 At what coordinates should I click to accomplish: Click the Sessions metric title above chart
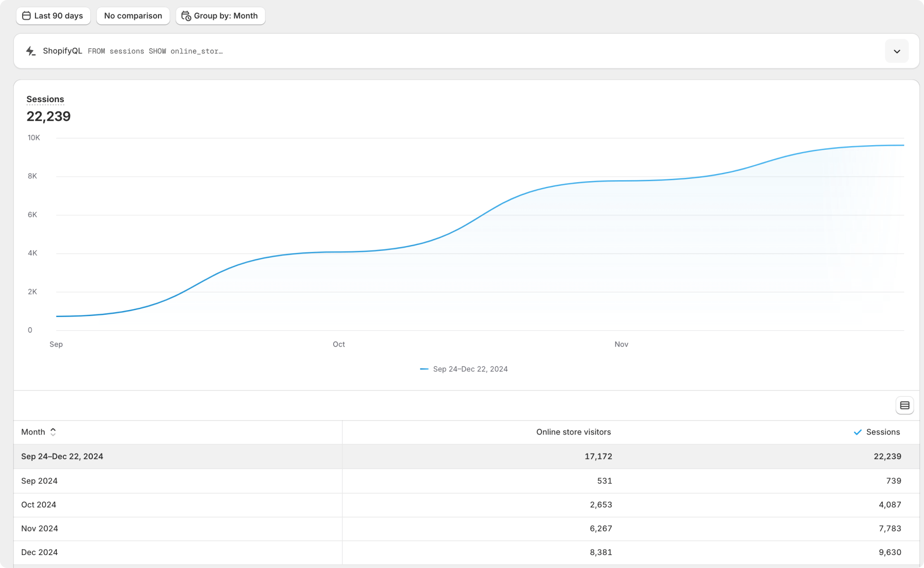pos(45,99)
